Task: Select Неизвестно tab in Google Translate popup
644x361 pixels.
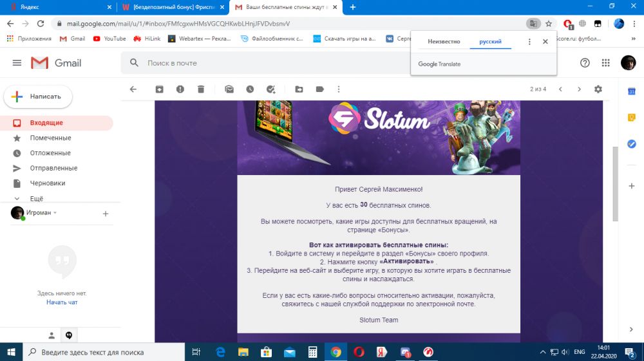Action: tap(444, 41)
